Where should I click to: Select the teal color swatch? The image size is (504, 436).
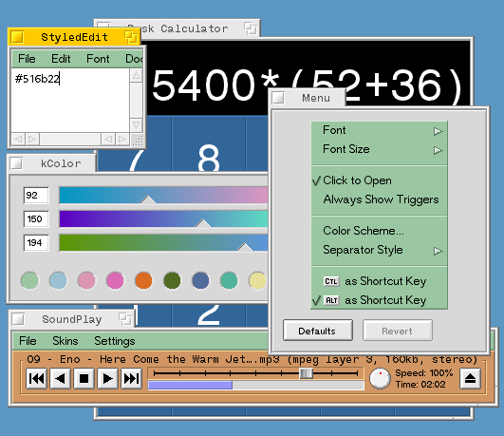(229, 280)
